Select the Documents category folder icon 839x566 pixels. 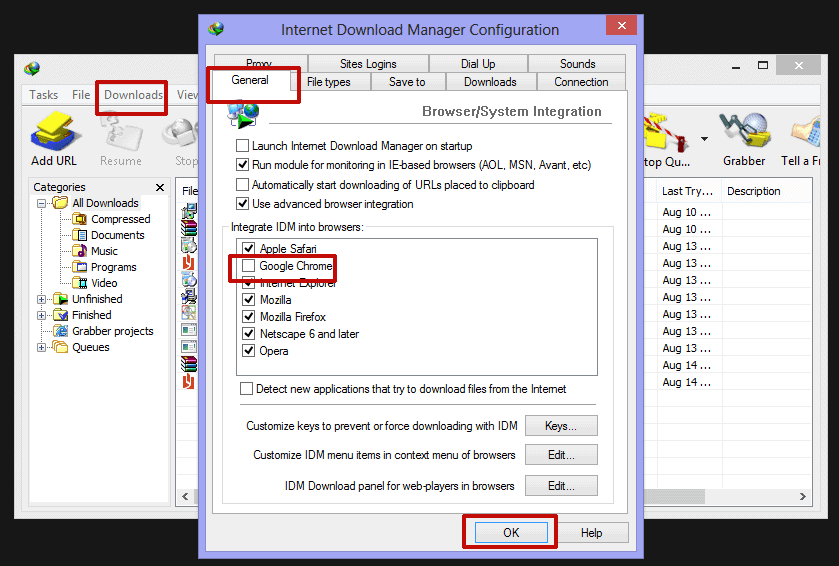coord(79,235)
